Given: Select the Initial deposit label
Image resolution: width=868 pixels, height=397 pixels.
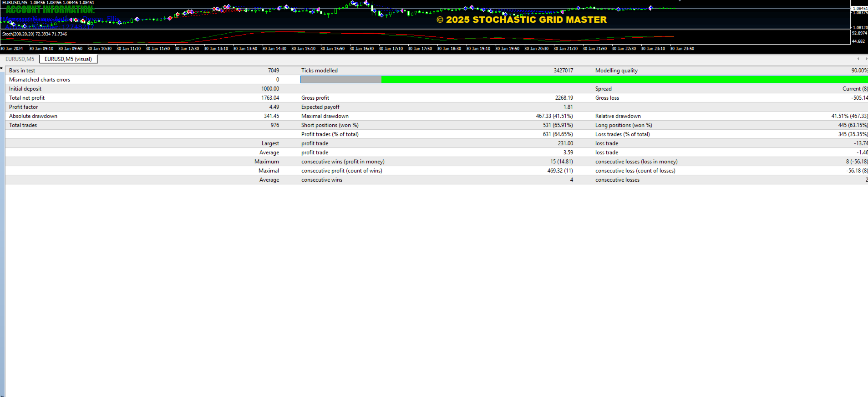Looking at the screenshot, I should (x=25, y=89).
